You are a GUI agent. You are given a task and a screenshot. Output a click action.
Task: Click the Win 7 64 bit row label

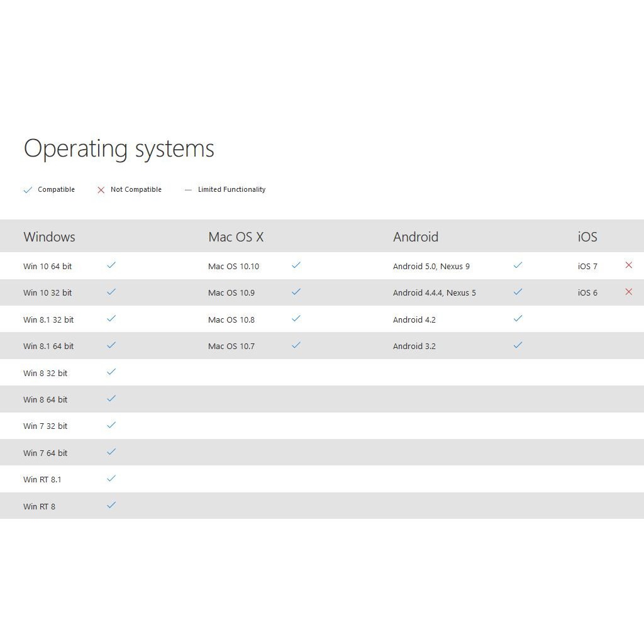[45, 453]
